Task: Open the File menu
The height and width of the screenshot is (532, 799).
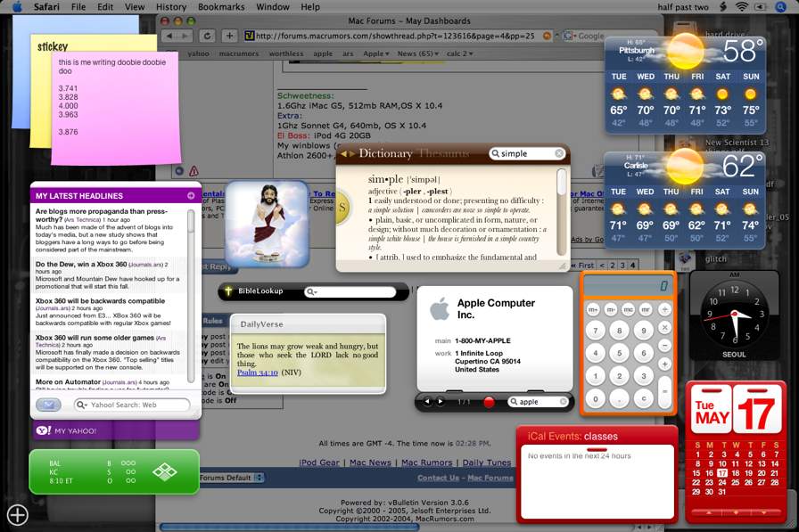Action: click(78, 6)
